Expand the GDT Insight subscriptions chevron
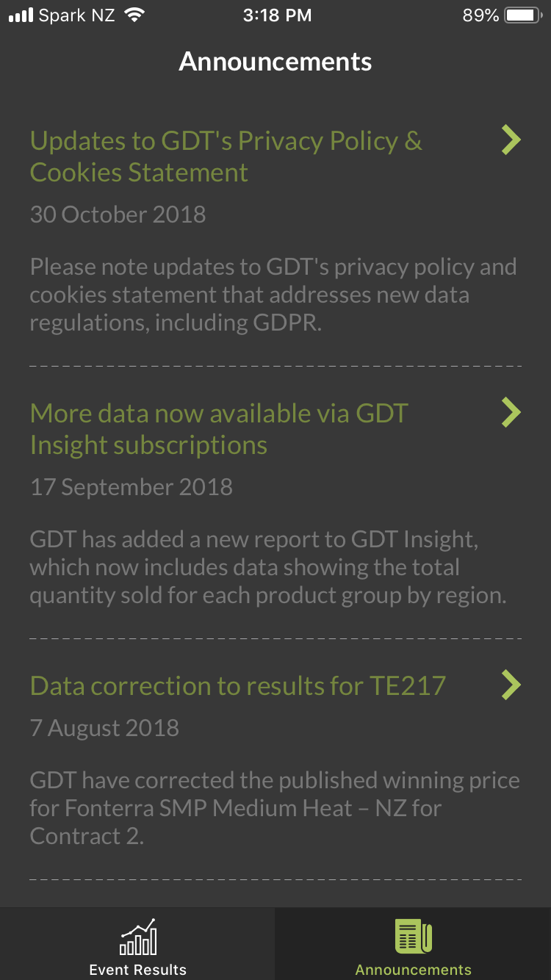Viewport: 551px width, 980px height. [x=511, y=412]
